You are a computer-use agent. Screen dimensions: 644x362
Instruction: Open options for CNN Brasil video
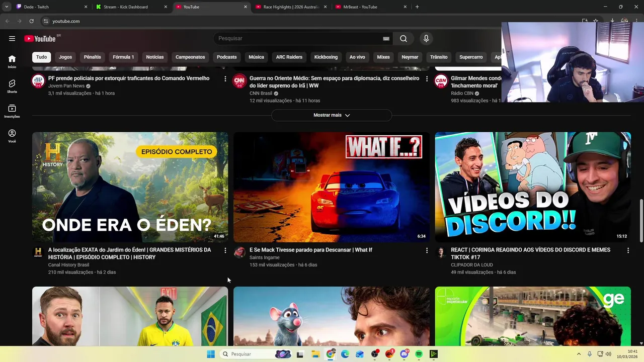point(427,79)
